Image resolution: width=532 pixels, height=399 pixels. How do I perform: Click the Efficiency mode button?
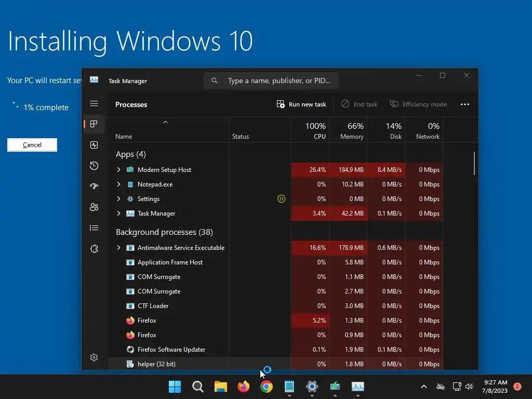coord(418,104)
